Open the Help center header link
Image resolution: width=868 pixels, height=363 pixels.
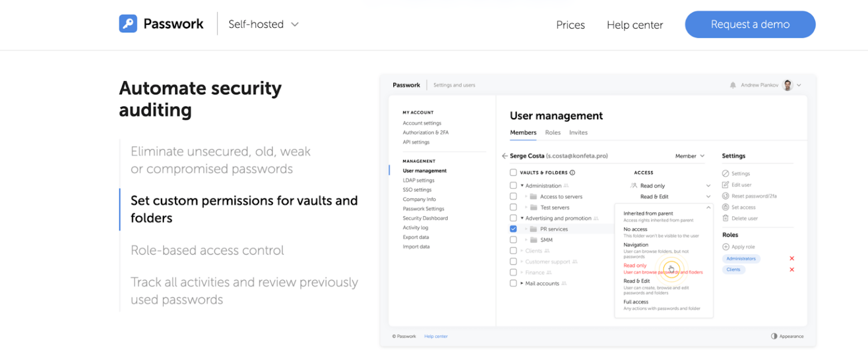(x=635, y=25)
